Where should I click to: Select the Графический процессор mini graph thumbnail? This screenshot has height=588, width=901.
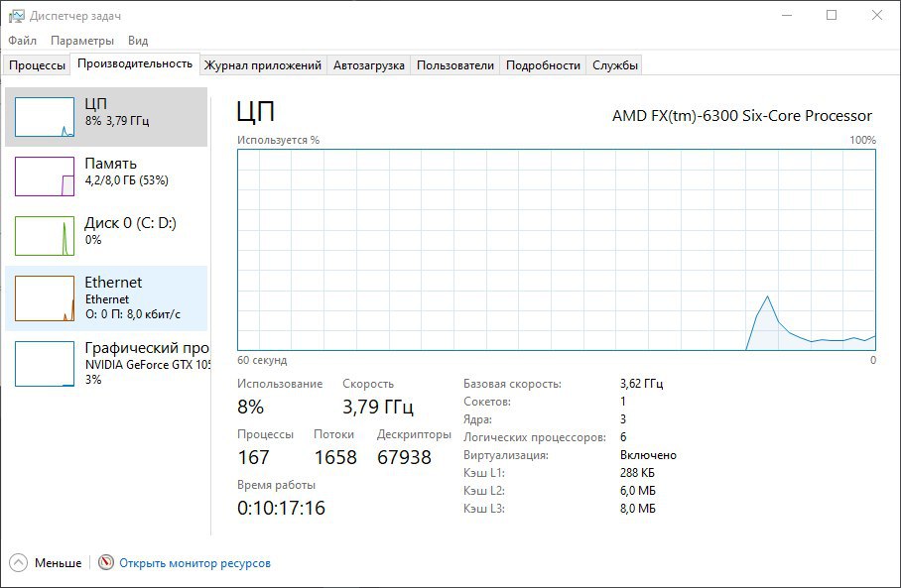click(x=45, y=364)
